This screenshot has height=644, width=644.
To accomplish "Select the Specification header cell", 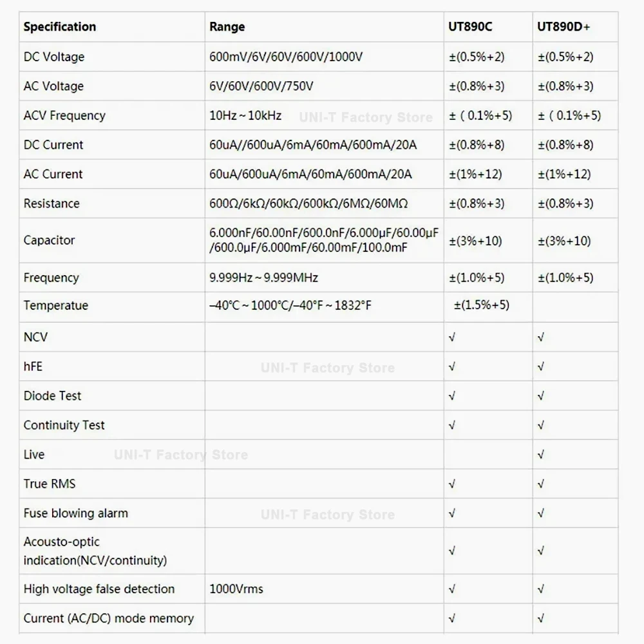I will pos(59,26).
